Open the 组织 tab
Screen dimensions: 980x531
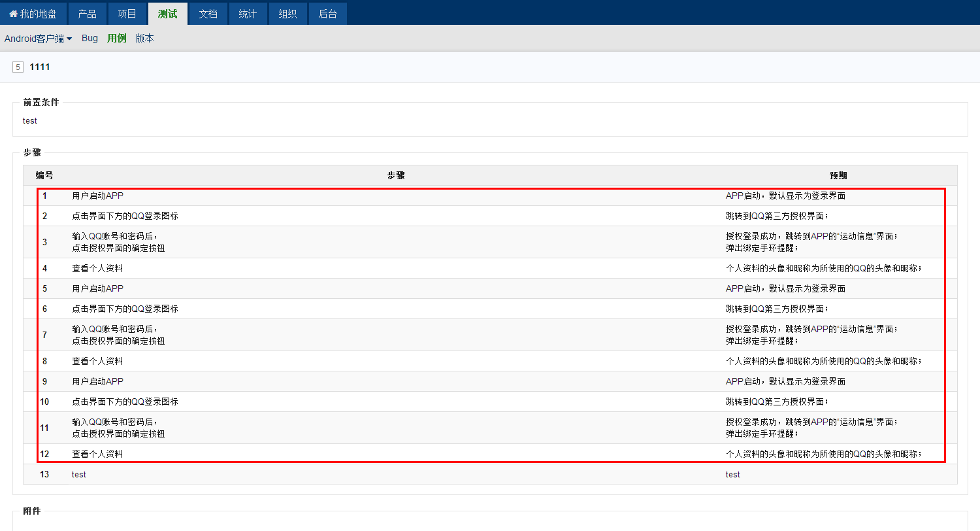(287, 14)
